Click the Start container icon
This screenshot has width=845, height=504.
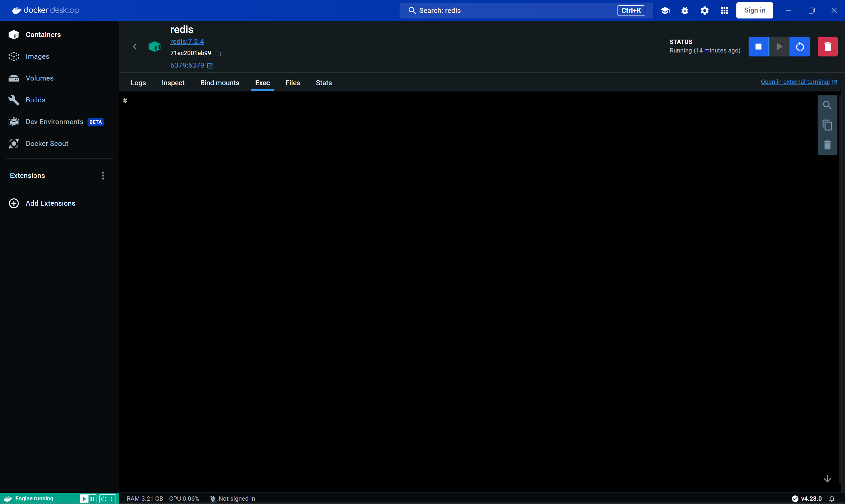coord(779,46)
